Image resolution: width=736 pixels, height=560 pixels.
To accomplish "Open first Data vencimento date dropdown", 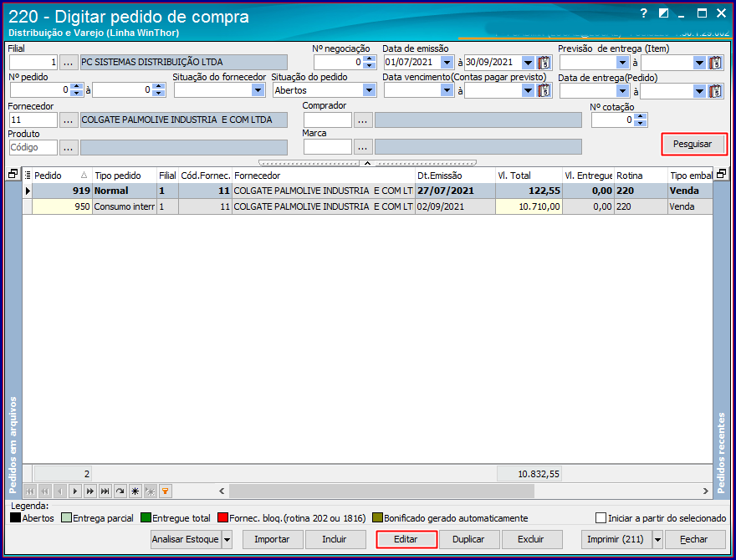I will coord(447,90).
